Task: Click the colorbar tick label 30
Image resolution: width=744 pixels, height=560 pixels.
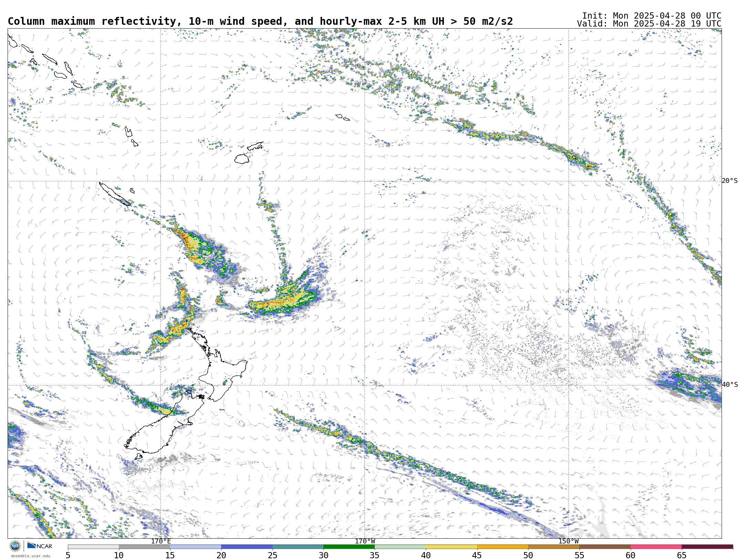Action: click(323, 555)
